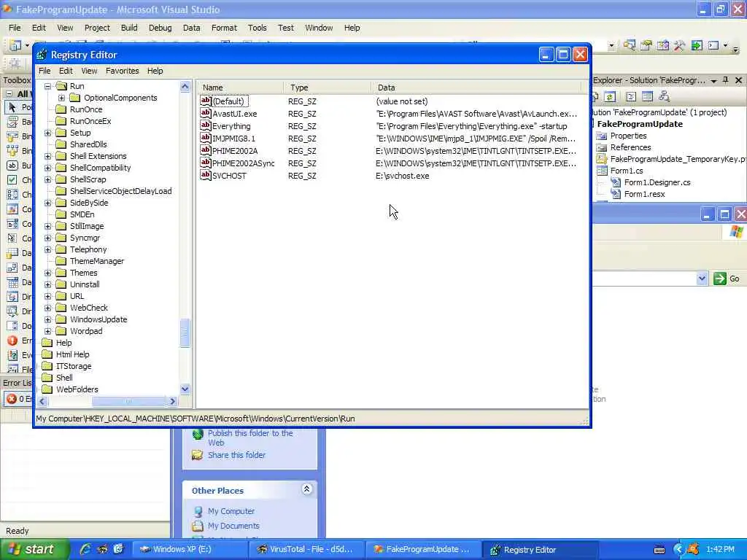Screen dimensions: 747x560
Task: Expand the SideBySide key
Action: tap(47, 203)
